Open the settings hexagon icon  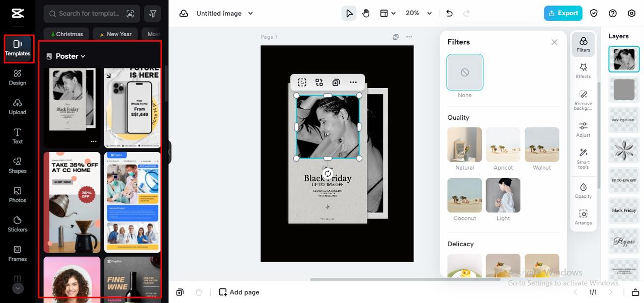coord(632,14)
